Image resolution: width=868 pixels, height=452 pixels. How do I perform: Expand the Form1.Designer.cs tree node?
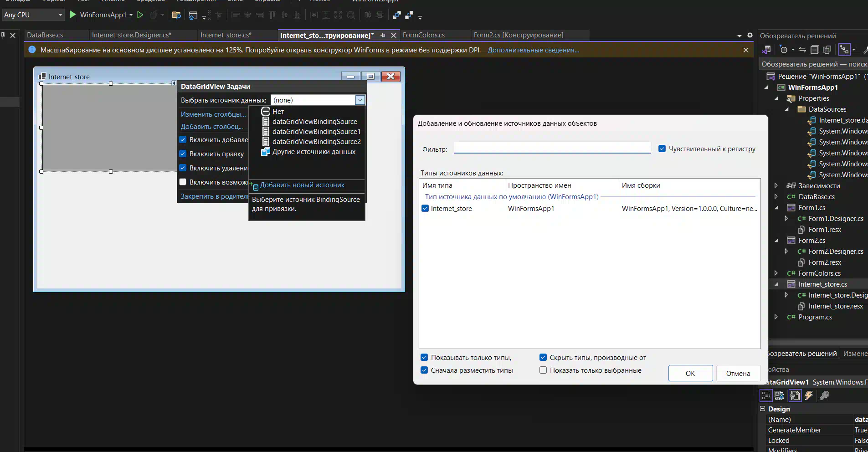click(x=786, y=219)
